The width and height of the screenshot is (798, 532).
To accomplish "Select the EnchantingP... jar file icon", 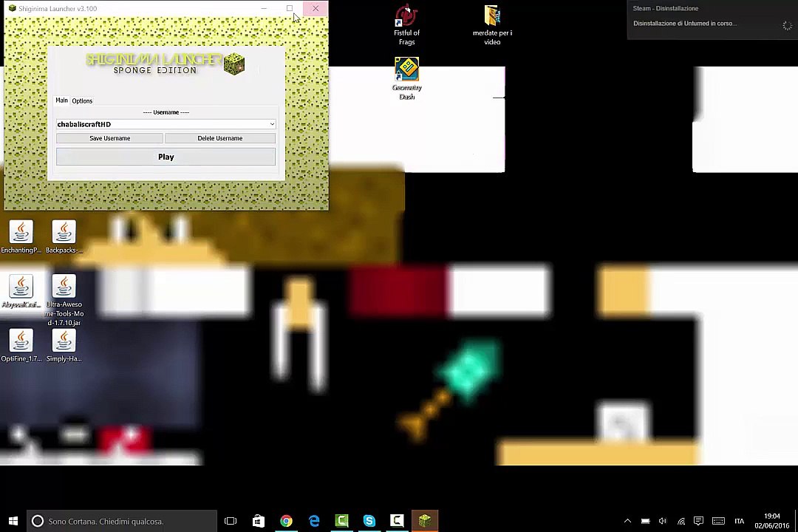I will point(21,236).
